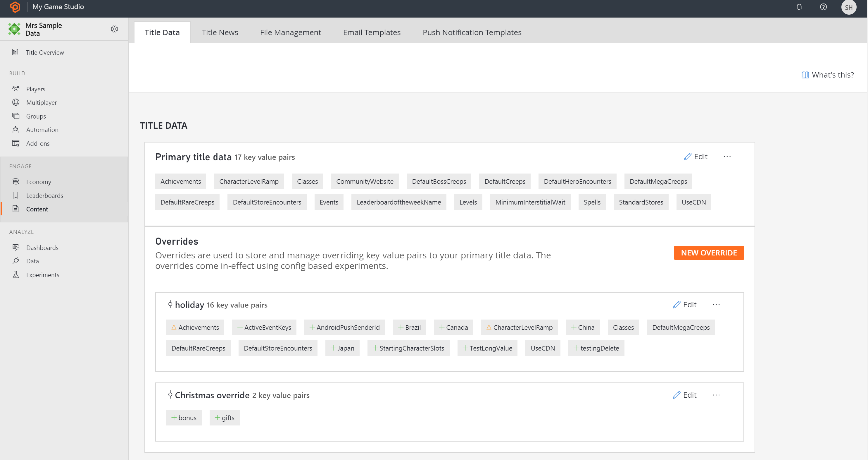Screen dimensions: 868x460
Task: Click the Dashboards sidebar icon
Action: point(15,248)
